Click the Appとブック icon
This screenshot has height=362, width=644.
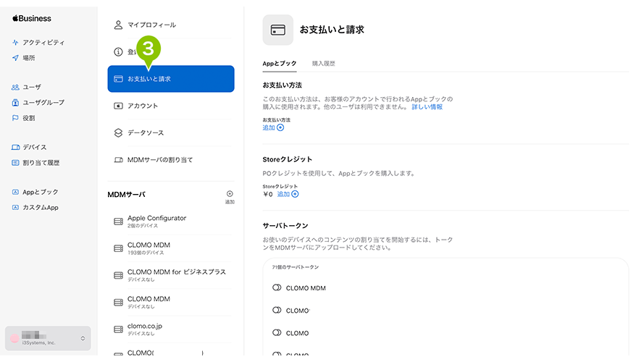tap(15, 192)
